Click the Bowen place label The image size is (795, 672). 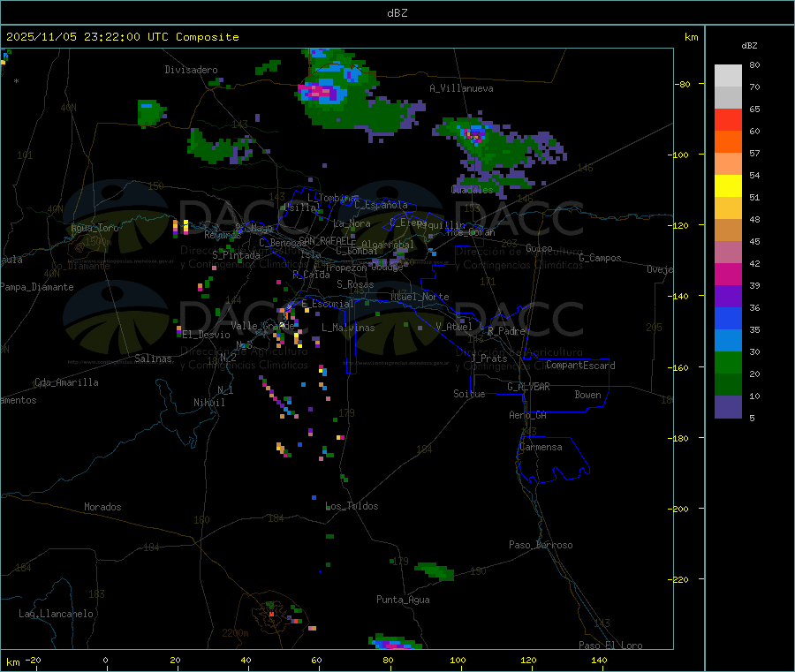coord(588,394)
